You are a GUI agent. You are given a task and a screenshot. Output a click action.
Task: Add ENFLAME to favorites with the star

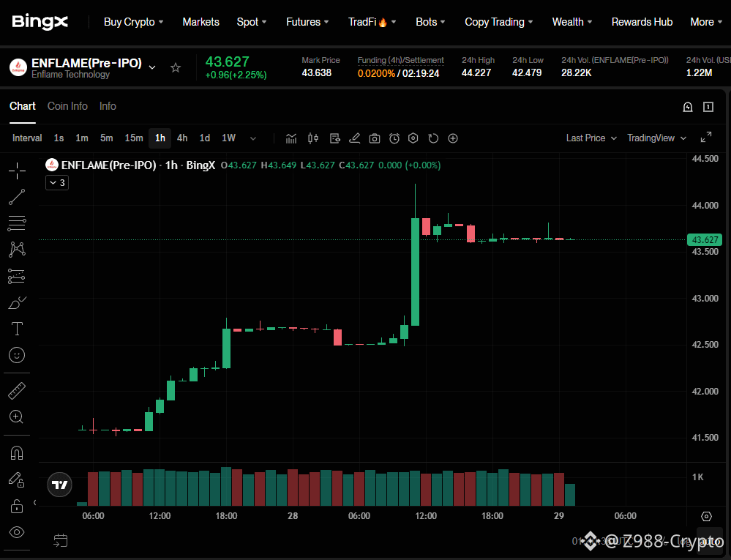click(x=176, y=68)
